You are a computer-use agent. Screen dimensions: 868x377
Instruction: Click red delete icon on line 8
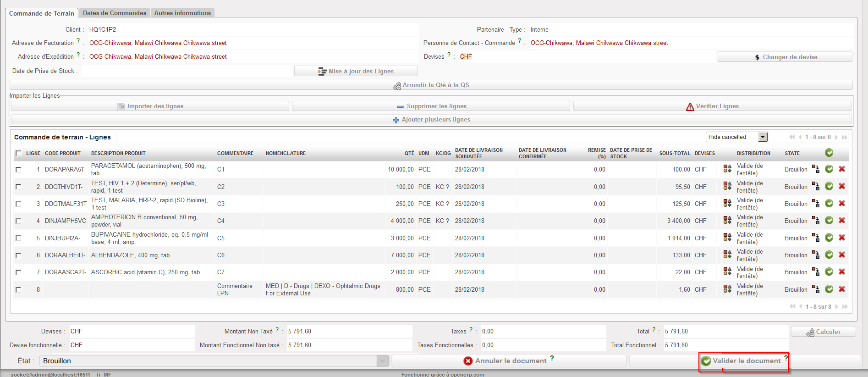coord(842,289)
